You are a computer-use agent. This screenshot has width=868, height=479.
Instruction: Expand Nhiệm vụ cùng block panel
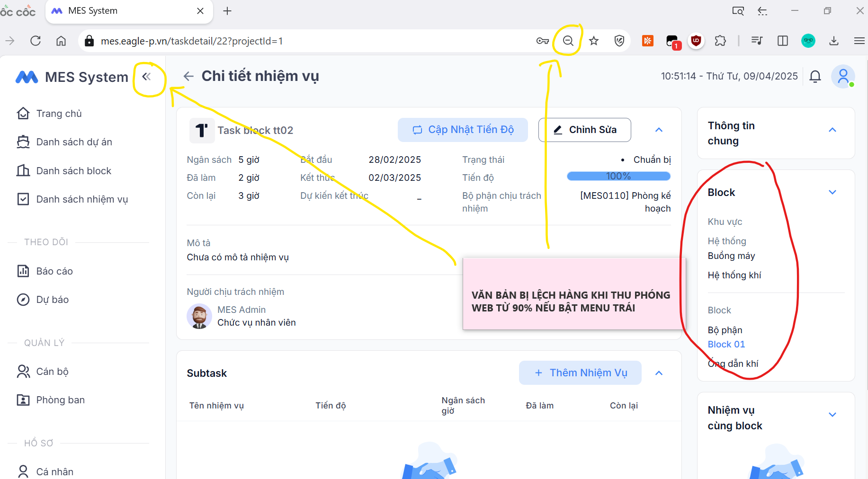(832, 415)
